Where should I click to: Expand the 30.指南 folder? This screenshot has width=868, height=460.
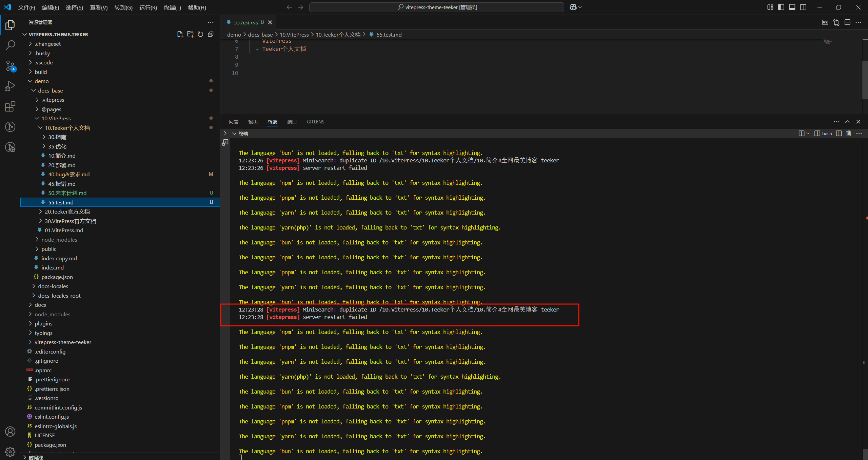click(44, 137)
